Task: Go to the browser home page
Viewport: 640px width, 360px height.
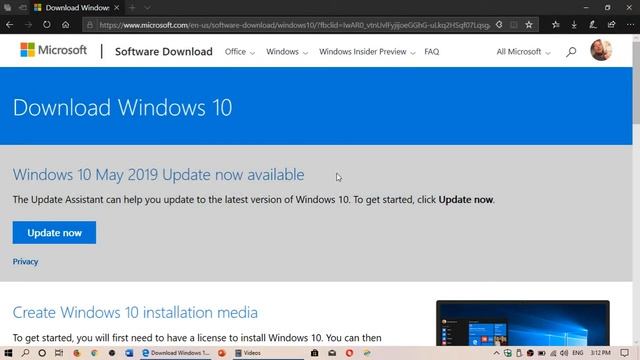Action: (x=65, y=25)
